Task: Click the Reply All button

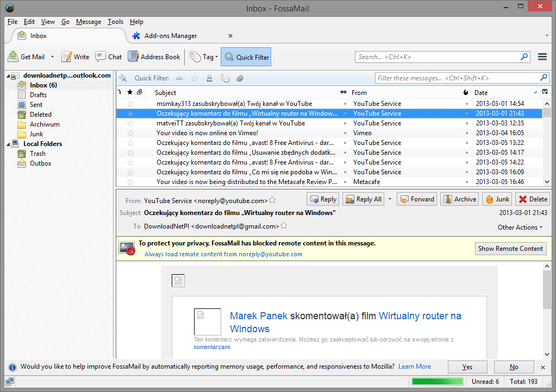Action: (364, 199)
